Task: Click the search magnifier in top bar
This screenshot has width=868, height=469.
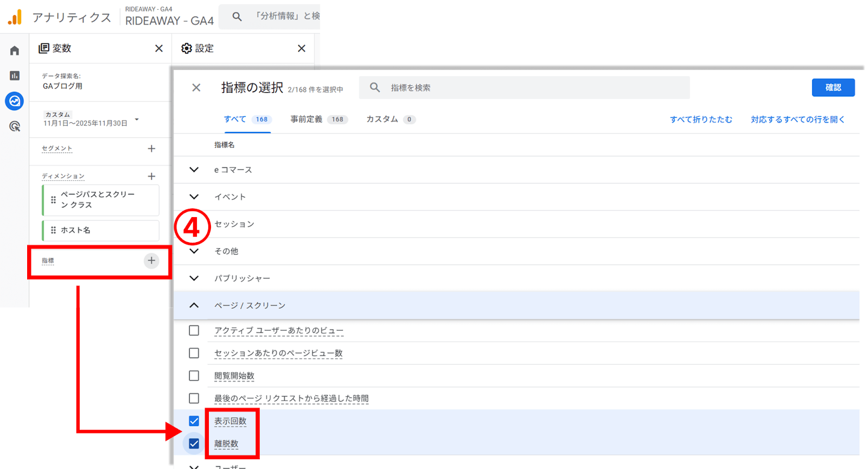Action: 237,16
